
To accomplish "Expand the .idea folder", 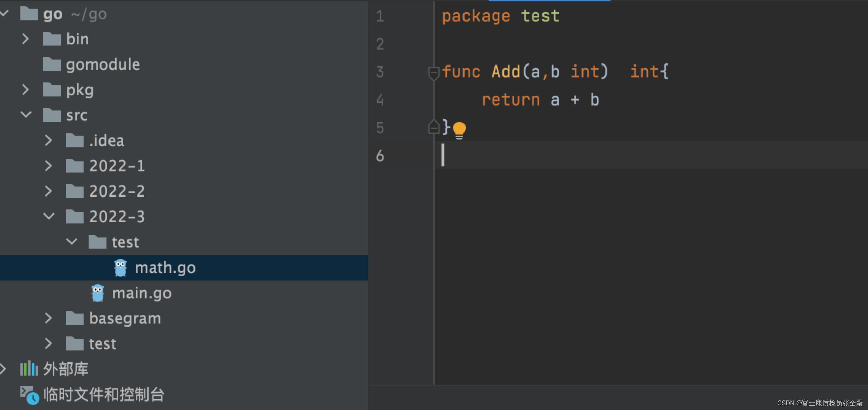I will (x=48, y=141).
